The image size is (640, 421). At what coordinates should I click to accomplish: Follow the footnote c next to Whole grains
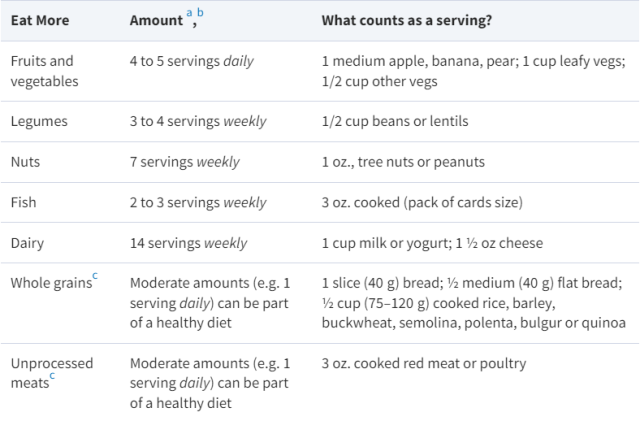pos(95,276)
